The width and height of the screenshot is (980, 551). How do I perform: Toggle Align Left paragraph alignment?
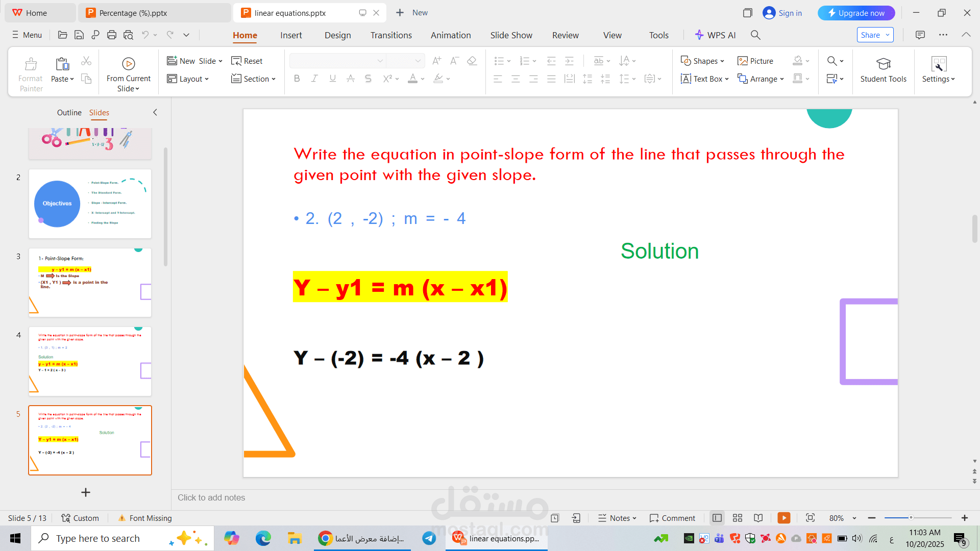click(x=498, y=79)
